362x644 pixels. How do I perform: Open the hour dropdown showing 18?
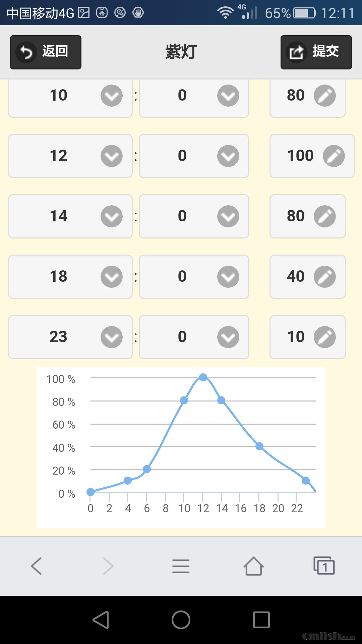coord(112,277)
